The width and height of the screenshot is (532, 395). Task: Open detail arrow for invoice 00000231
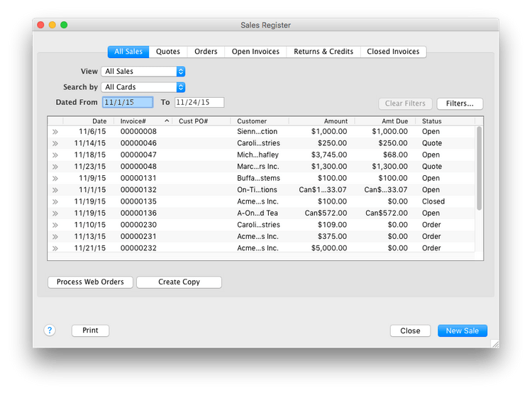[x=55, y=237]
